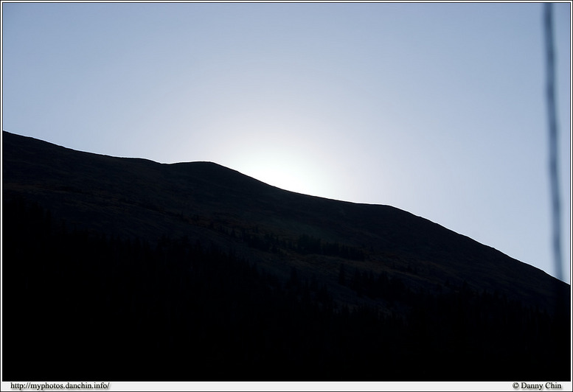Click the myphotos.danchin.info URL text
573x392 pixels.
click(60, 386)
